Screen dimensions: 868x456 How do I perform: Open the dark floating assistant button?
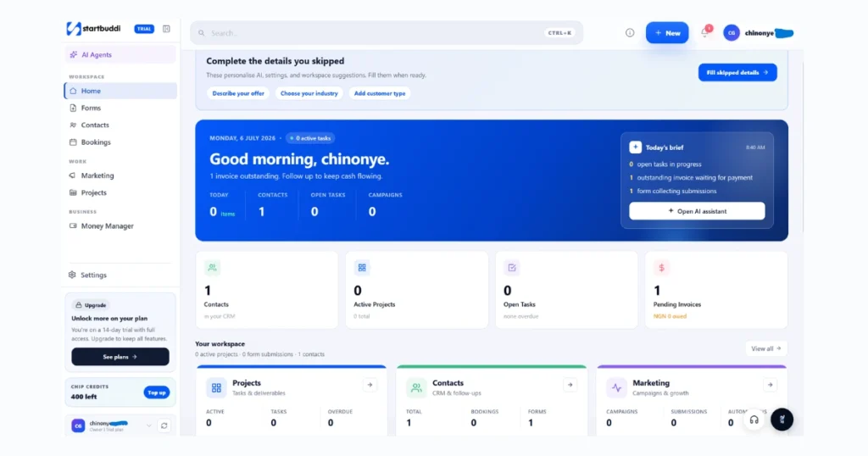pyautogui.click(x=782, y=420)
